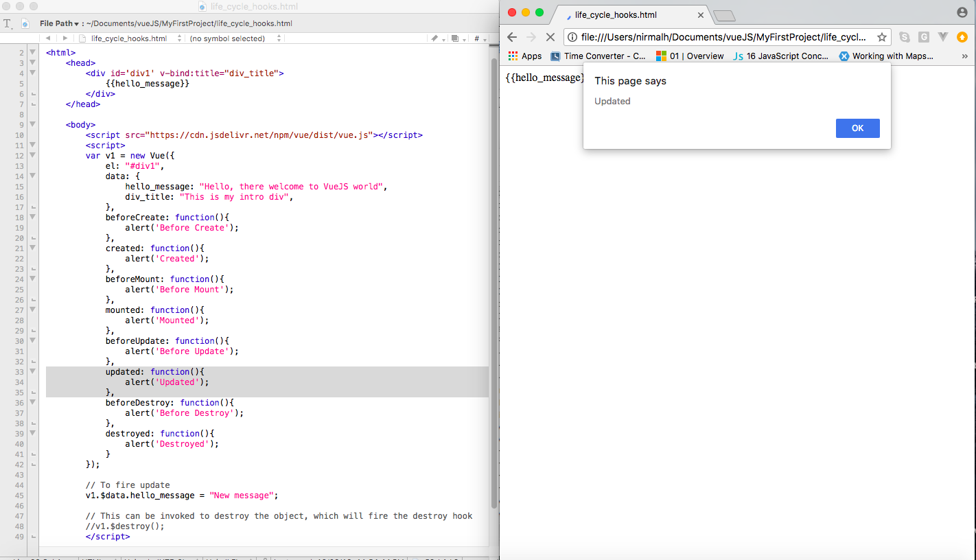Click Chrome's forward arrow button
Viewport: 976px width, 560px height.
click(x=531, y=37)
